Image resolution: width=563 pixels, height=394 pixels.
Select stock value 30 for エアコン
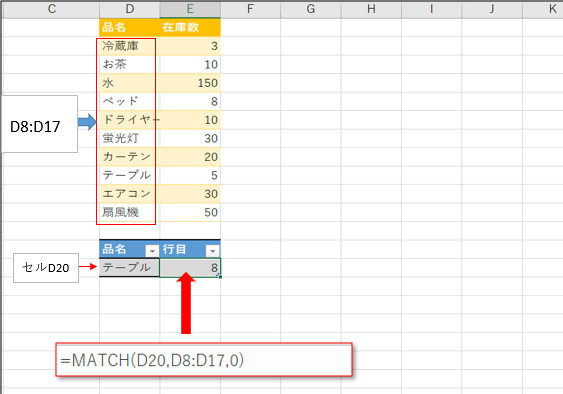click(190, 194)
